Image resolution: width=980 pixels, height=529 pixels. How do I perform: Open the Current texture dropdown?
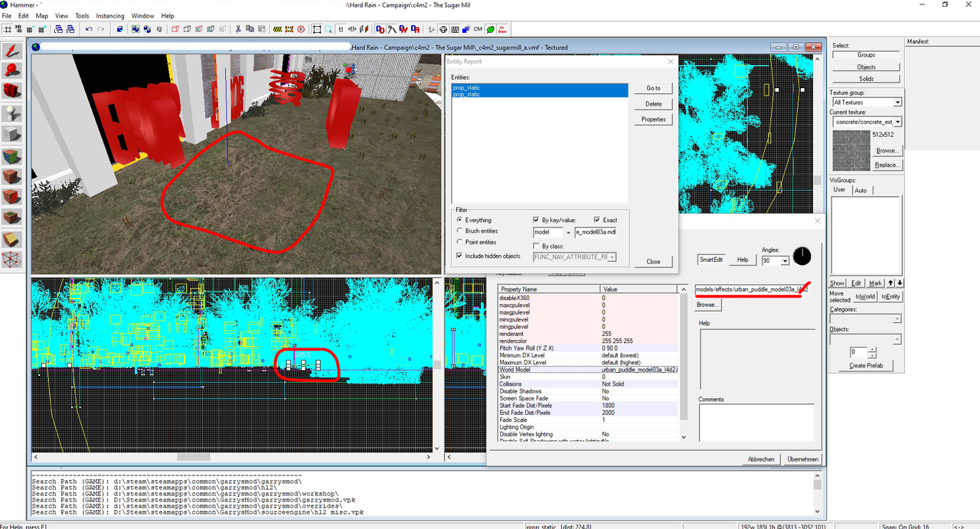tap(897, 122)
